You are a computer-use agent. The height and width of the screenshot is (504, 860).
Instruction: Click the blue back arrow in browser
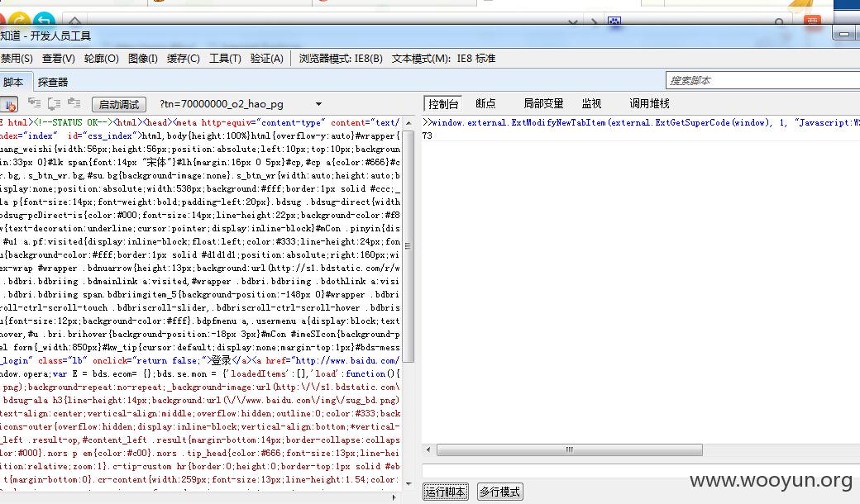click(x=45, y=19)
